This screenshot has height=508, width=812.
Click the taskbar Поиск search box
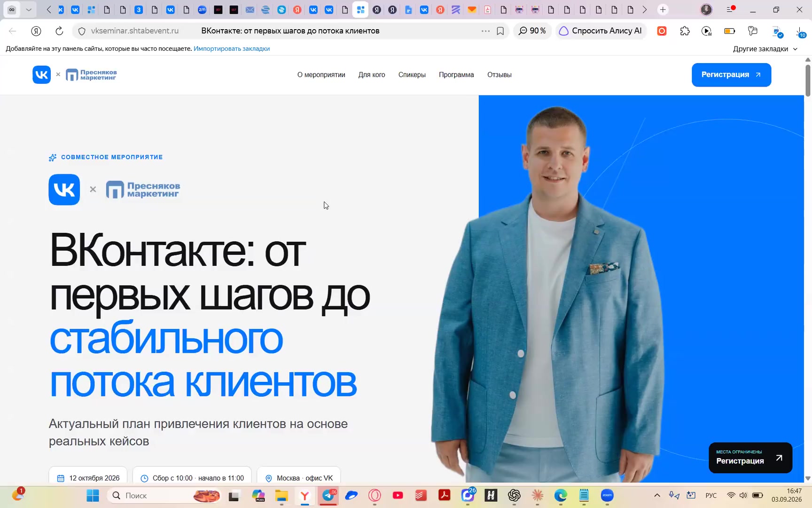(x=164, y=495)
